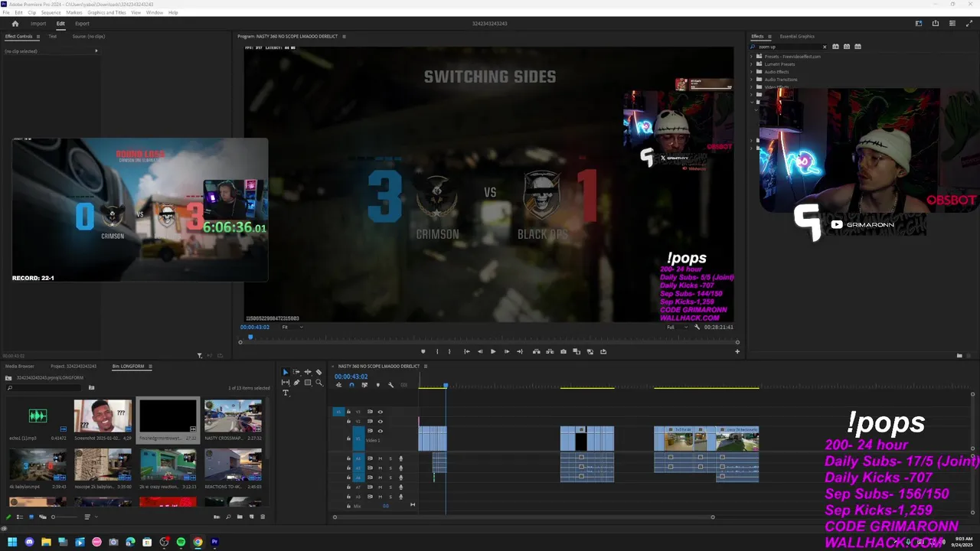
Task: Select the Selection tool in tools panel
Action: point(286,372)
